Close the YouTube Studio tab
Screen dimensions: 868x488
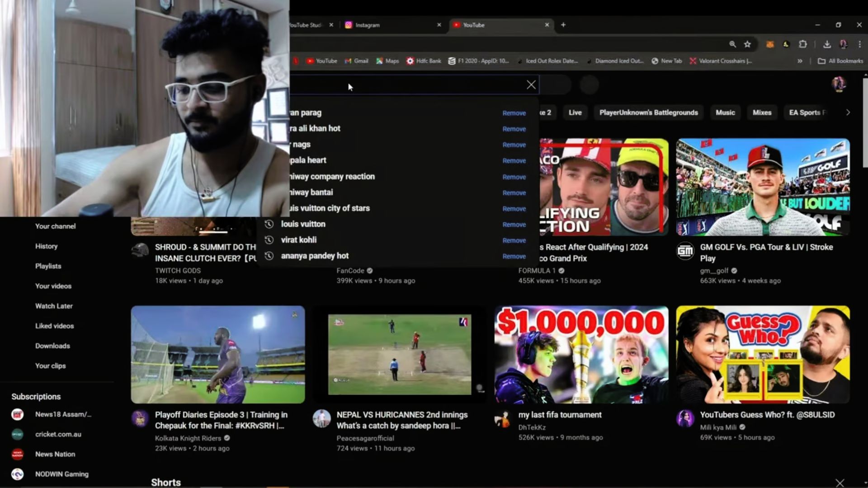331,25
